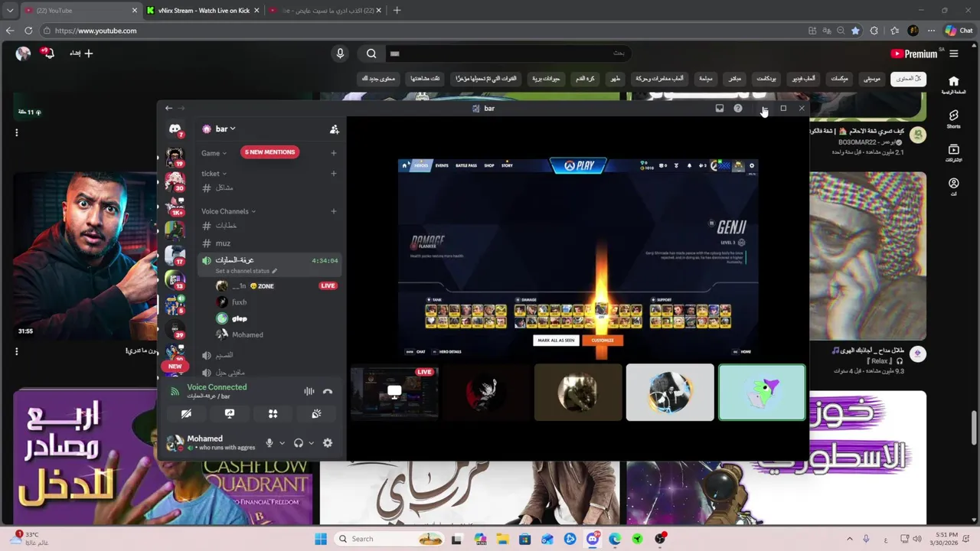Click YouTube Premium logo
Viewport: 980px width, 551px height.
[x=914, y=54]
